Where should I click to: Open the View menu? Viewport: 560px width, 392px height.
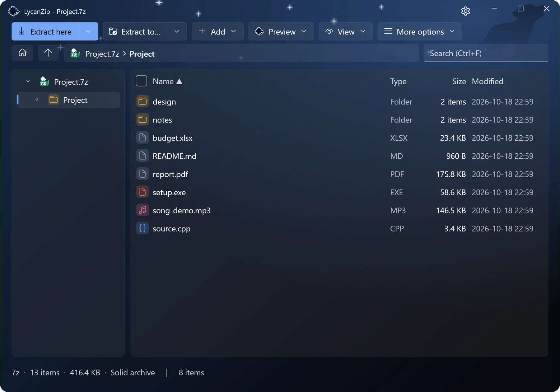pyautogui.click(x=346, y=31)
